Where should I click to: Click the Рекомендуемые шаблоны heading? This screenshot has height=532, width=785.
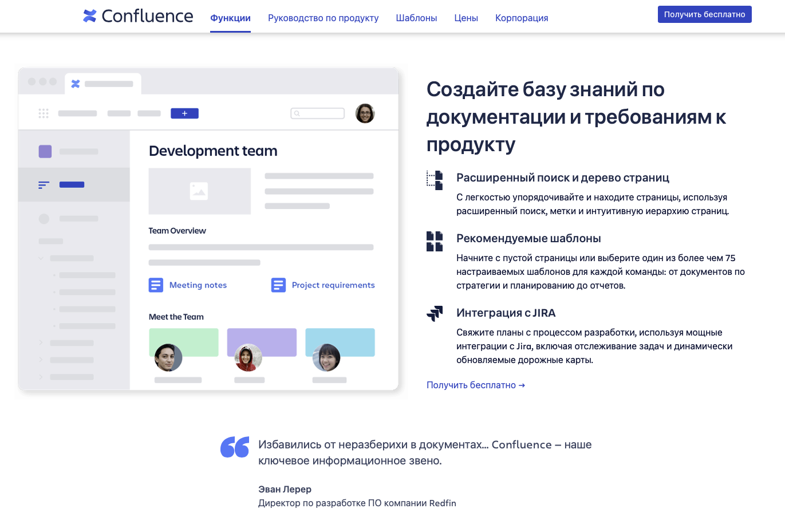528,238
